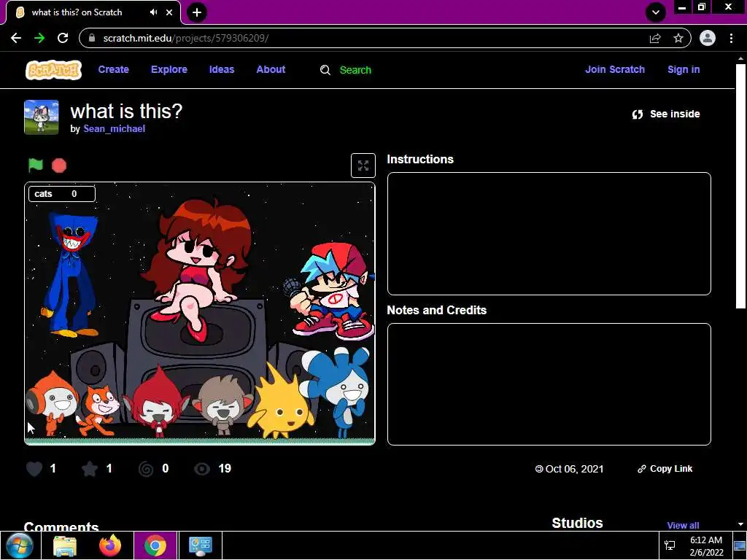
Task: Go forward with the green forward arrow
Action: 39,38
